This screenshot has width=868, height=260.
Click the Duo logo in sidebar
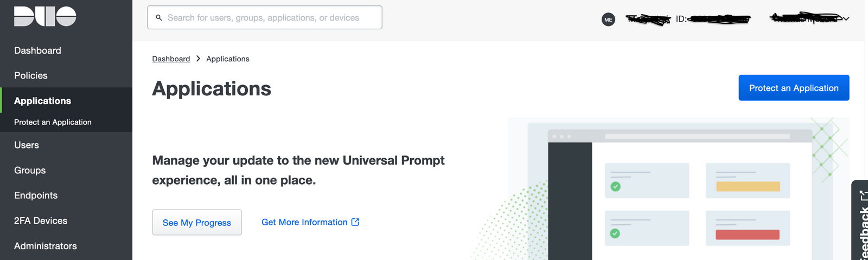45,16
